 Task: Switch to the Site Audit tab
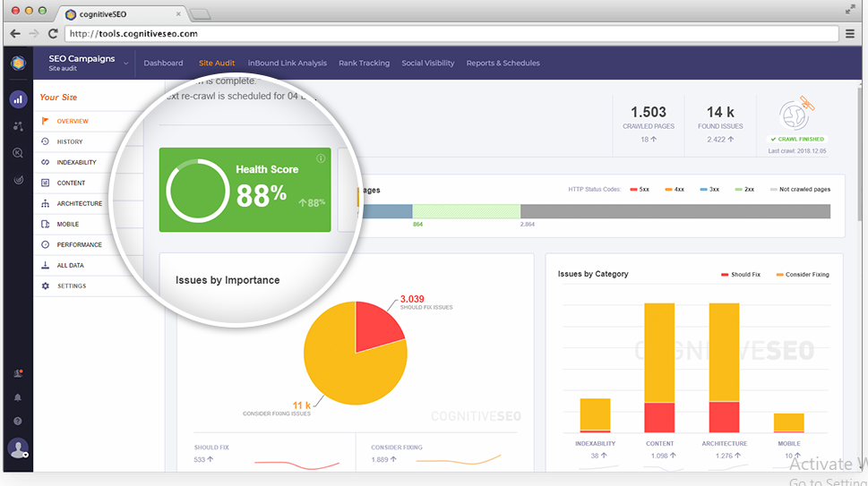point(217,63)
